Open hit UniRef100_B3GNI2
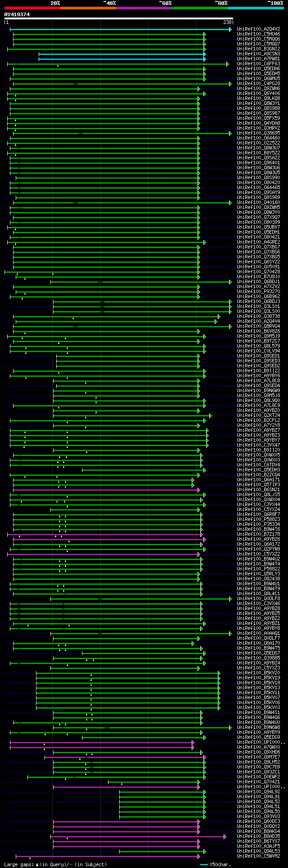The image size is (288, 868). pyautogui.click(x=258, y=49)
